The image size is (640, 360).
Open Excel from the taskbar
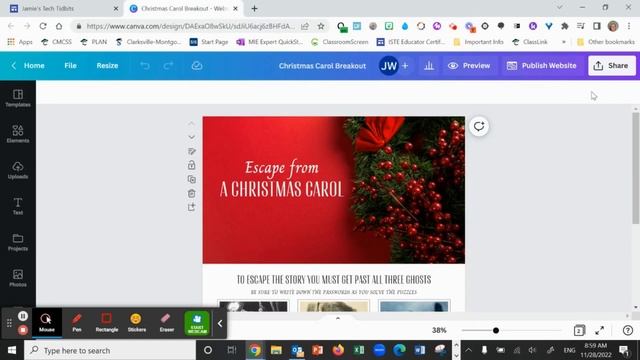(359, 350)
